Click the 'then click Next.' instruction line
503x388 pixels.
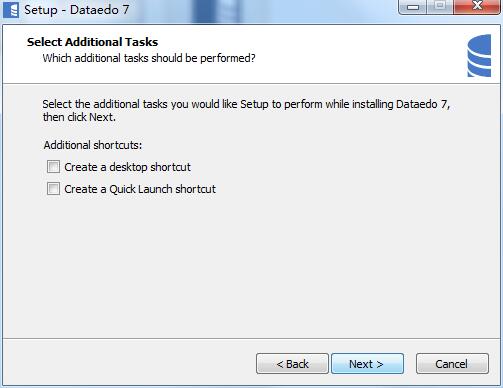tap(79, 117)
